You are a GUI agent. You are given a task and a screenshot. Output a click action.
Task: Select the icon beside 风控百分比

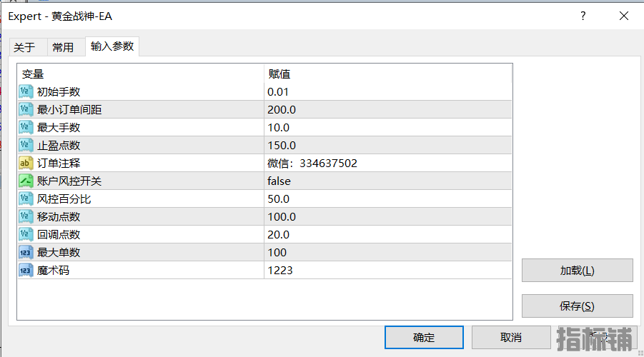click(26, 198)
